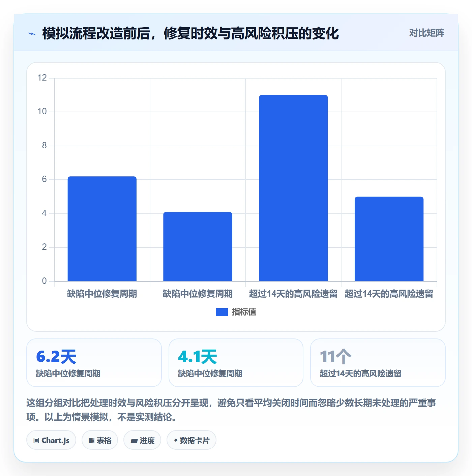Click the "进度" tag chip
This screenshot has width=472, height=476.
142,440
